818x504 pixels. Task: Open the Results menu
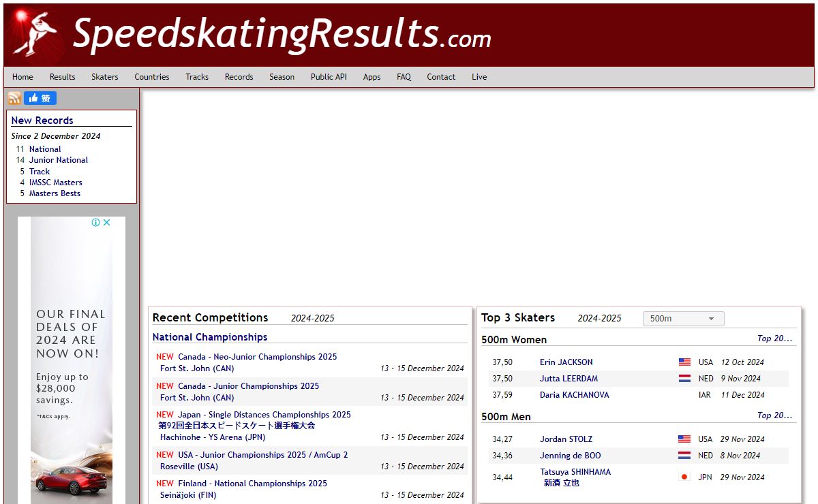coord(63,77)
